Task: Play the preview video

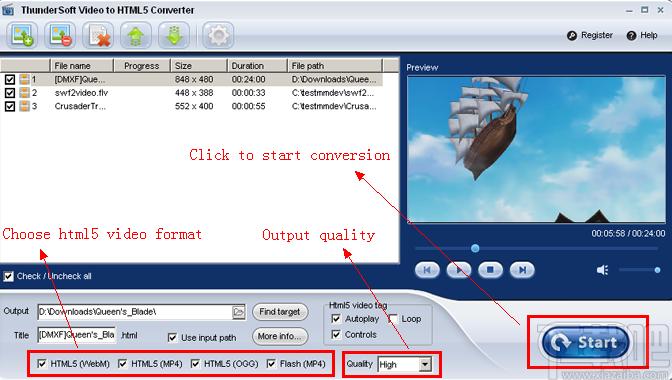Action: coord(459,270)
